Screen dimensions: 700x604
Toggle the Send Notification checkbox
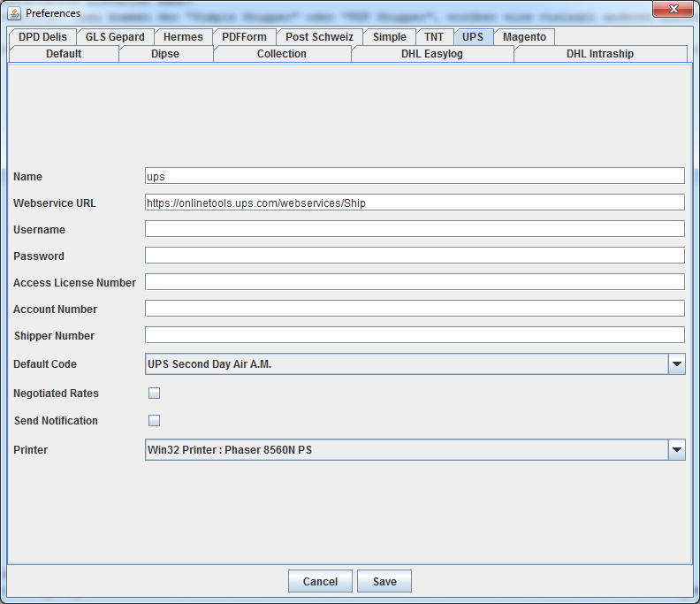[x=154, y=420]
